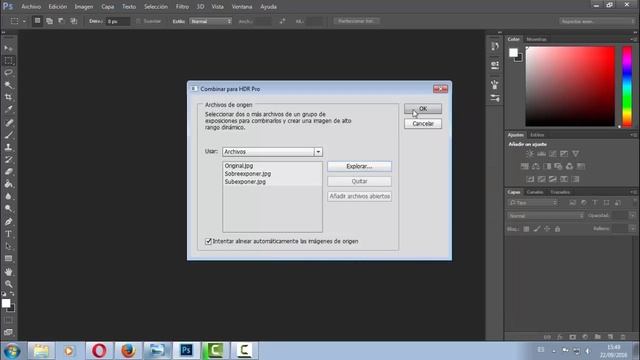
Task: Select the Clone Stamp tool
Action: 8,147
